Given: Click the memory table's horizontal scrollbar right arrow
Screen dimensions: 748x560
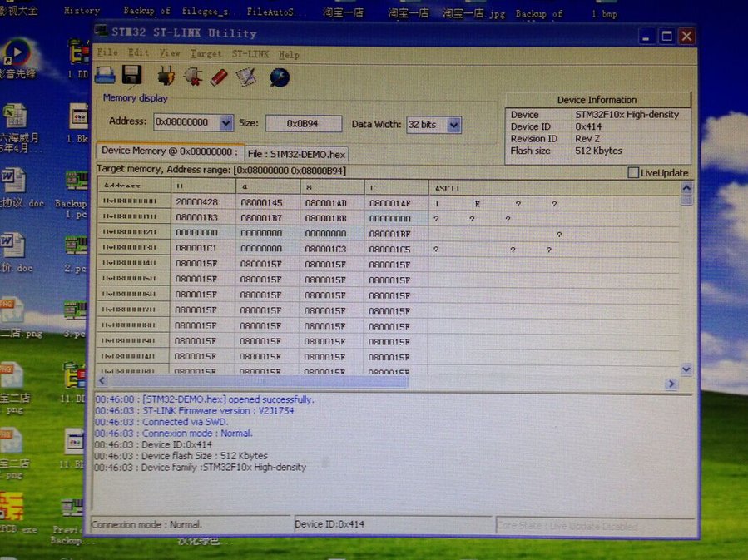Looking at the screenshot, I should click(671, 384).
